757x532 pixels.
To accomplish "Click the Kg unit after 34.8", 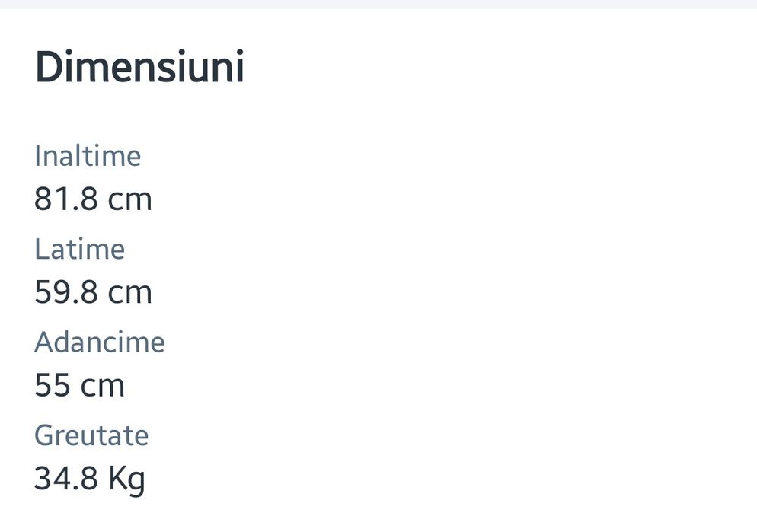I will tap(126, 479).
